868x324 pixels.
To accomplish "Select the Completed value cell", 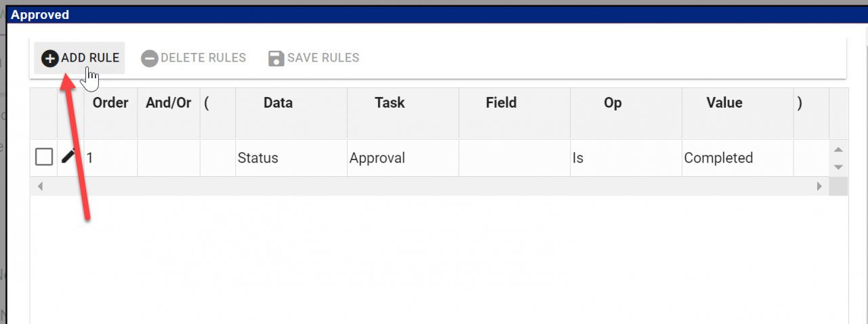I will pos(738,158).
